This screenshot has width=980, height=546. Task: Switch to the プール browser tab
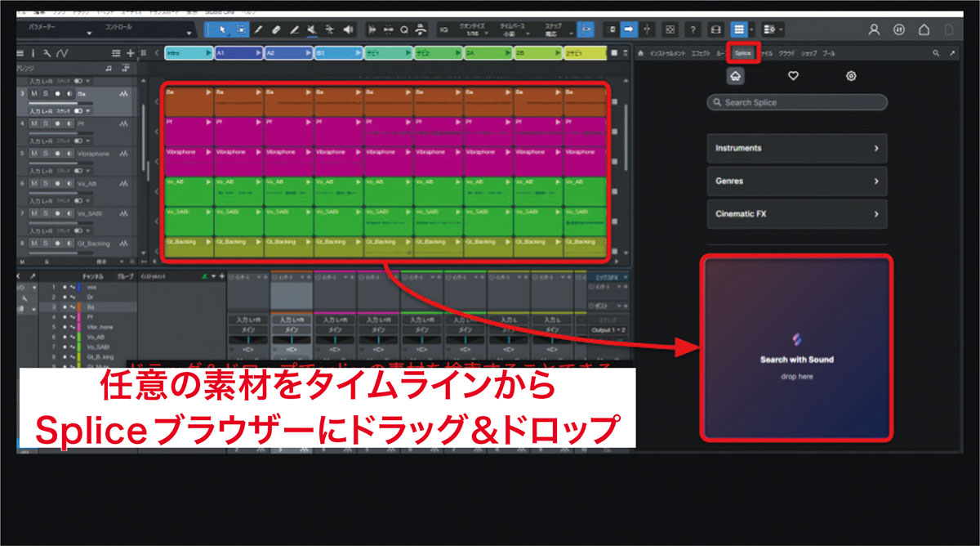tap(828, 53)
